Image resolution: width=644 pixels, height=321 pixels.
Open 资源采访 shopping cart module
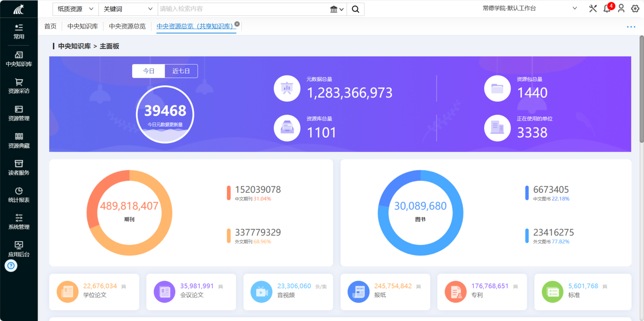(19, 86)
